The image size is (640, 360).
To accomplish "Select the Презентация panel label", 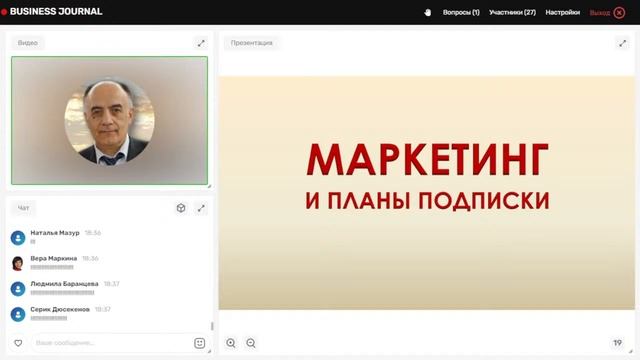I will point(251,43).
